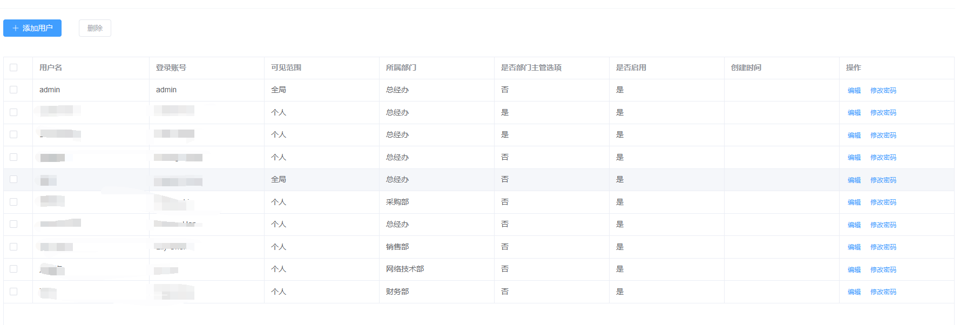The height and width of the screenshot is (325, 980).
Task: Click 编辑 in the 网络技术部 row
Action: click(854, 270)
